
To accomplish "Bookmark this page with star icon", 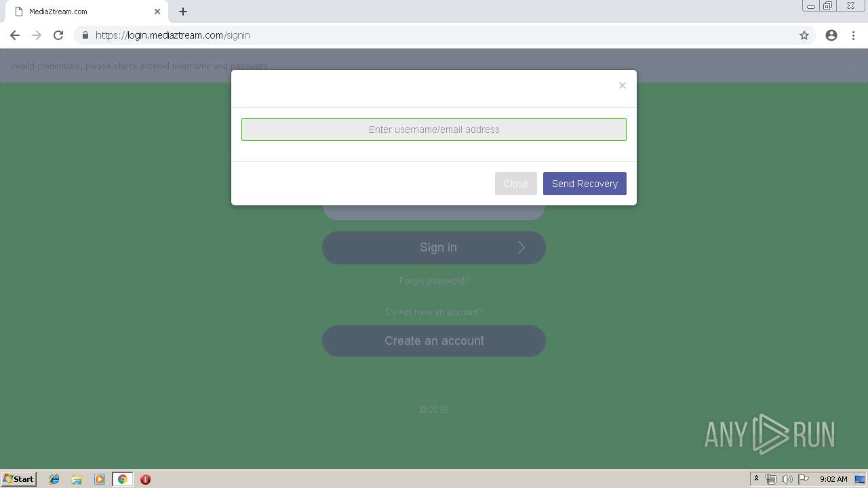I will point(804,35).
